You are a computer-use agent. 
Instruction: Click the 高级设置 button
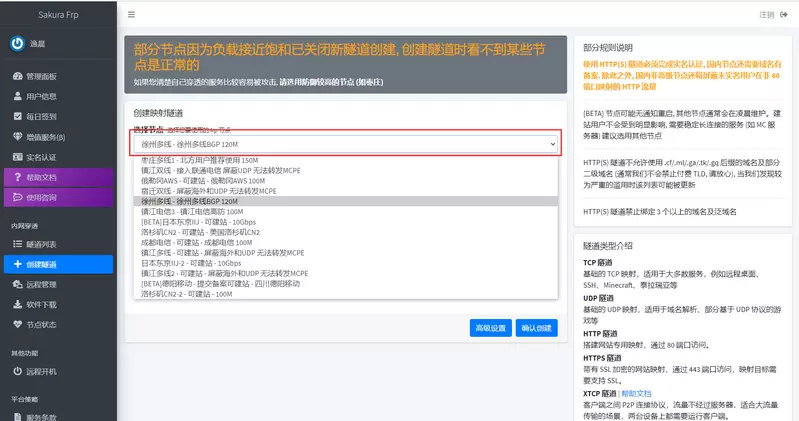pyautogui.click(x=491, y=328)
